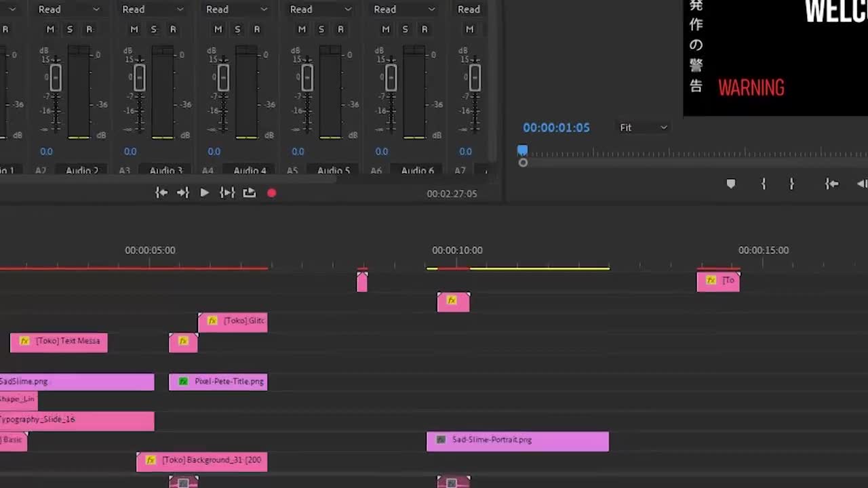The height and width of the screenshot is (488, 868).
Task: Click the grey fx badge on Sad-Slime-Portrait.png
Action: pyautogui.click(x=441, y=440)
